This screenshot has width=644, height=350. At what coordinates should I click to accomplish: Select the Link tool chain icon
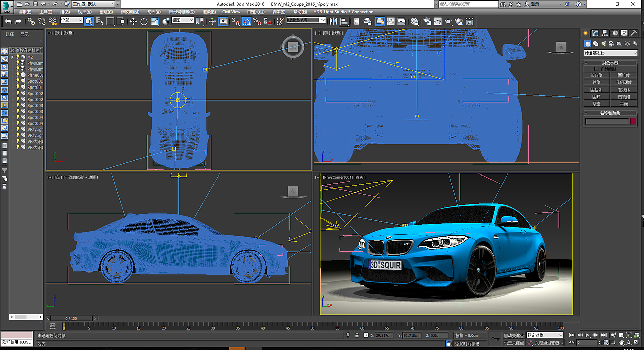click(31, 21)
